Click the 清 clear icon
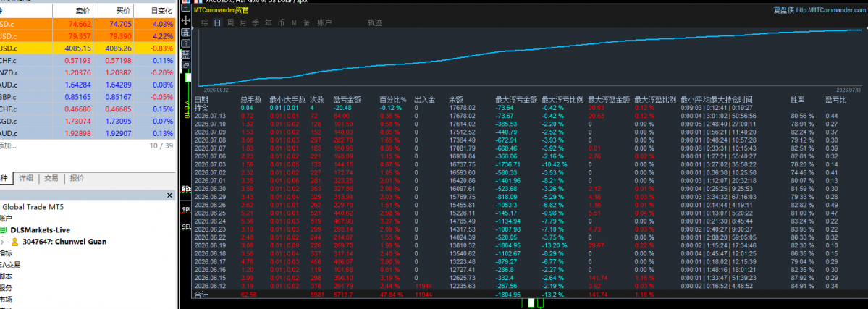 coord(186,32)
